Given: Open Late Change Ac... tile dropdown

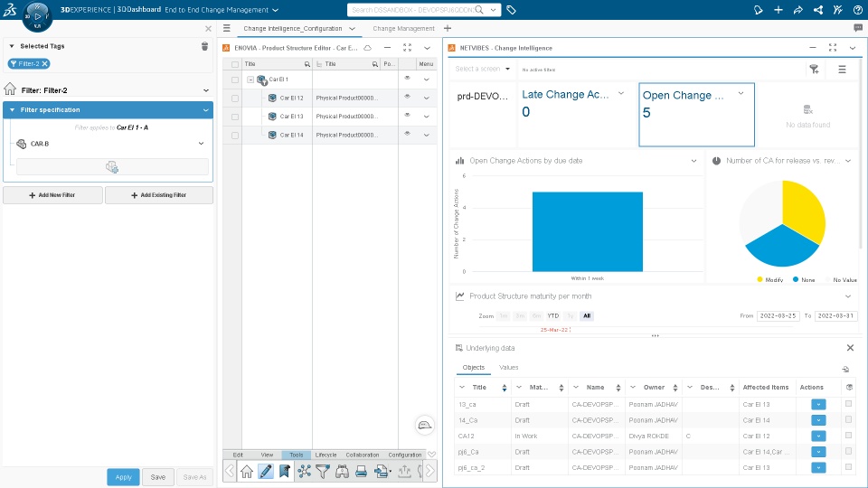Looking at the screenshot, I should coord(621,93).
